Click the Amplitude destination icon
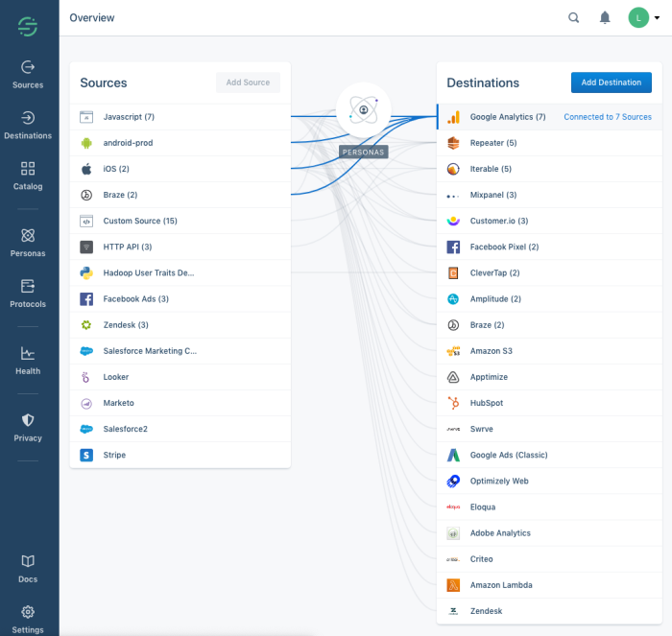 [453, 299]
